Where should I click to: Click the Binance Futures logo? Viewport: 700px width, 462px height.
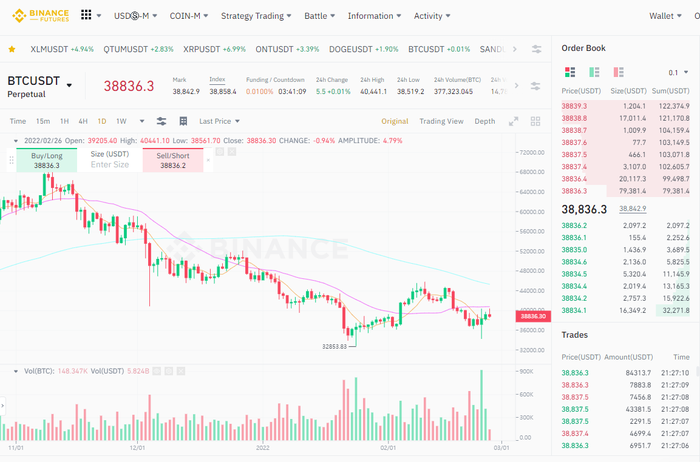tap(41, 16)
